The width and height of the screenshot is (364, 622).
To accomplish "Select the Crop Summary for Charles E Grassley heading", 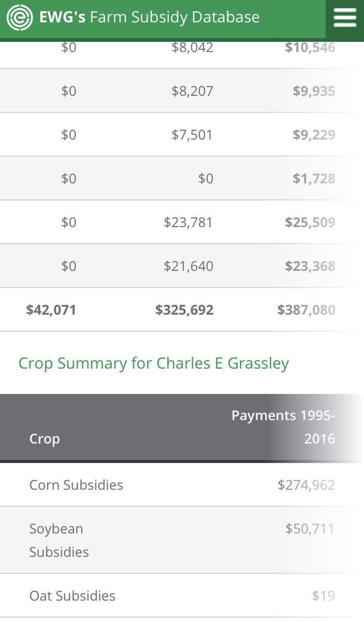I will tap(154, 363).
